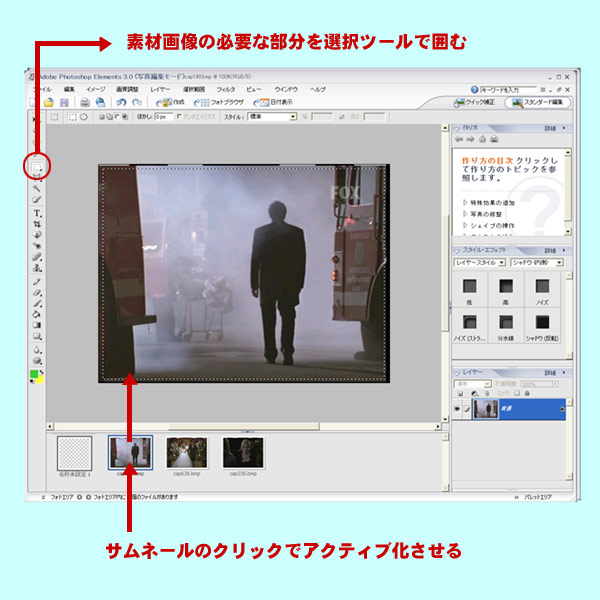Click the delete layer trash icon
Viewport: 600px width, 600px height.
487,393
